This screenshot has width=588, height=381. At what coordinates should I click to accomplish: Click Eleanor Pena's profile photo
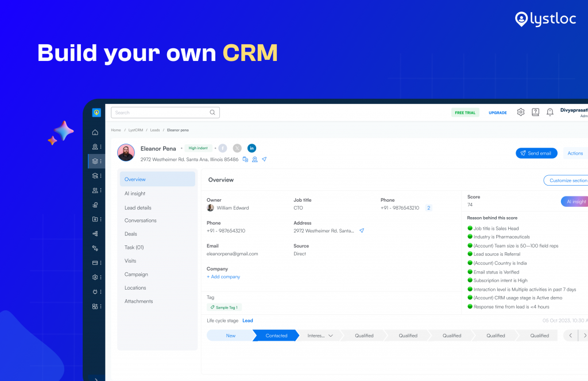pyautogui.click(x=126, y=152)
